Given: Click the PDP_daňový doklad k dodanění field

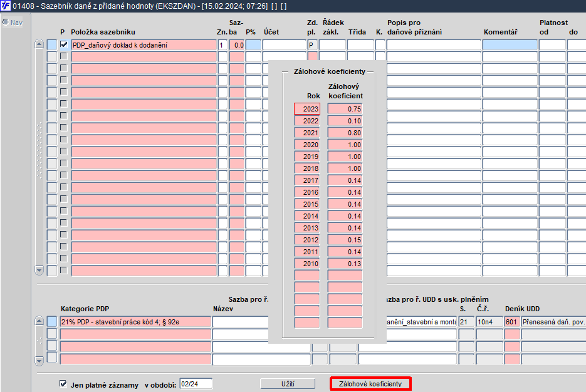Looking at the screenshot, I should coord(143,45).
